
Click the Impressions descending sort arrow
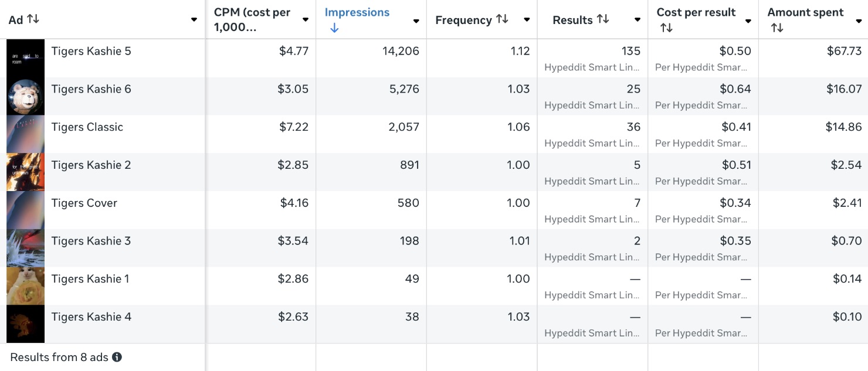(334, 28)
